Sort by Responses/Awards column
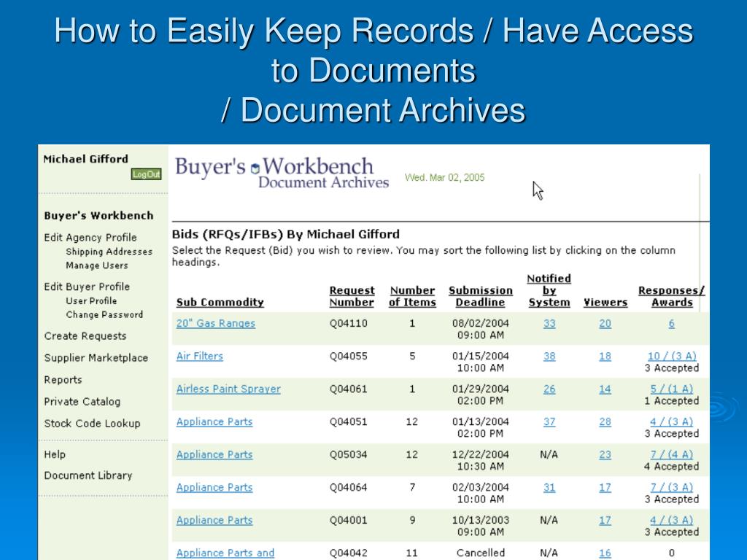 pos(671,296)
